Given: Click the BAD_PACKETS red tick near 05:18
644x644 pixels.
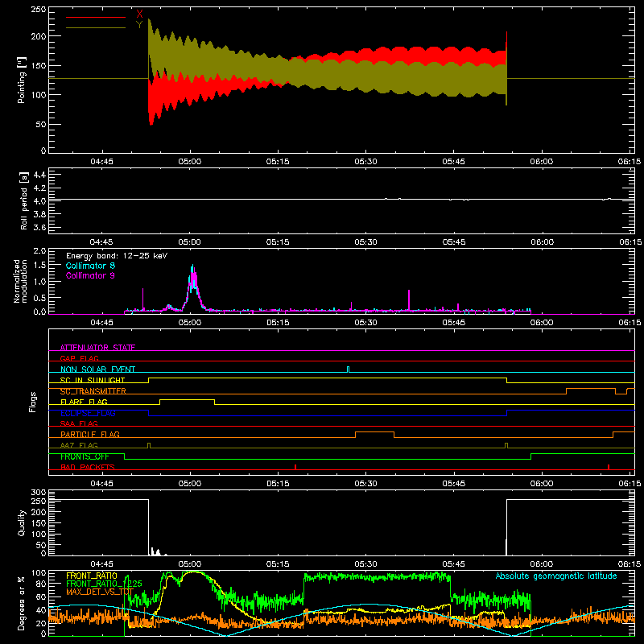Looking at the screenshot, I should pos(295,467).
